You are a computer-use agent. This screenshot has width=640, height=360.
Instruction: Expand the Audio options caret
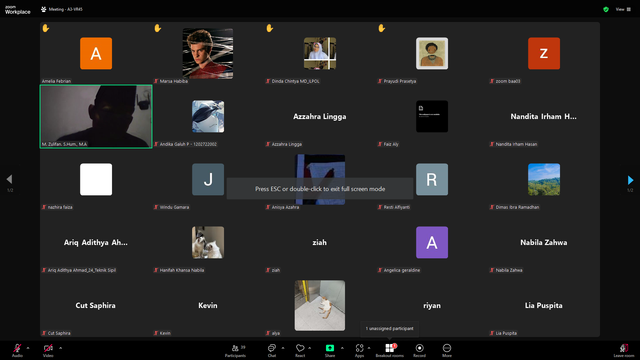pyautogui.click(x=28, y=348)
